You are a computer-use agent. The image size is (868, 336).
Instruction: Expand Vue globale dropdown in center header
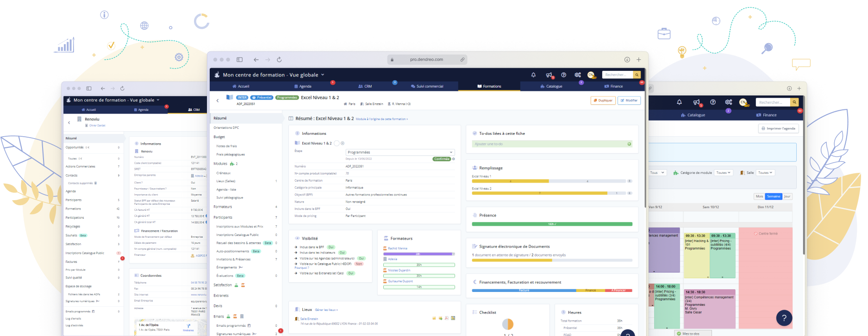tap(323, 75)
